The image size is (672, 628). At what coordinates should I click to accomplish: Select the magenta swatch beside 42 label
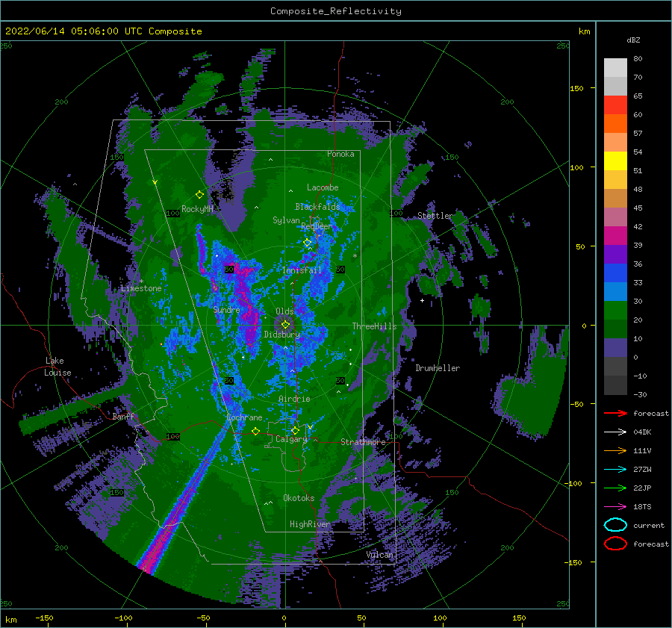click(x=615, y=235)
